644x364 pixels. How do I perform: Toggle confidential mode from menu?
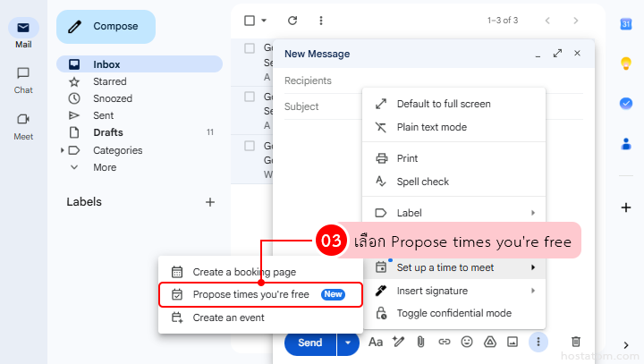[453, 313]
